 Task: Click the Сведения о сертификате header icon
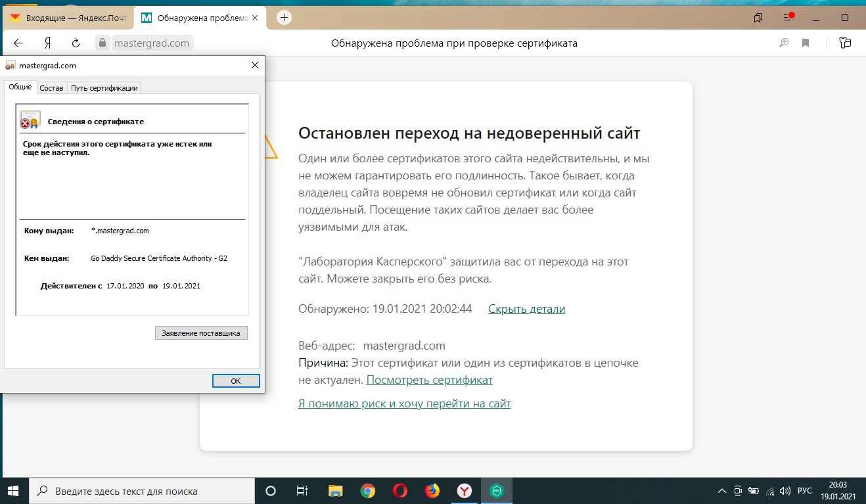click(x=30, y=120)
